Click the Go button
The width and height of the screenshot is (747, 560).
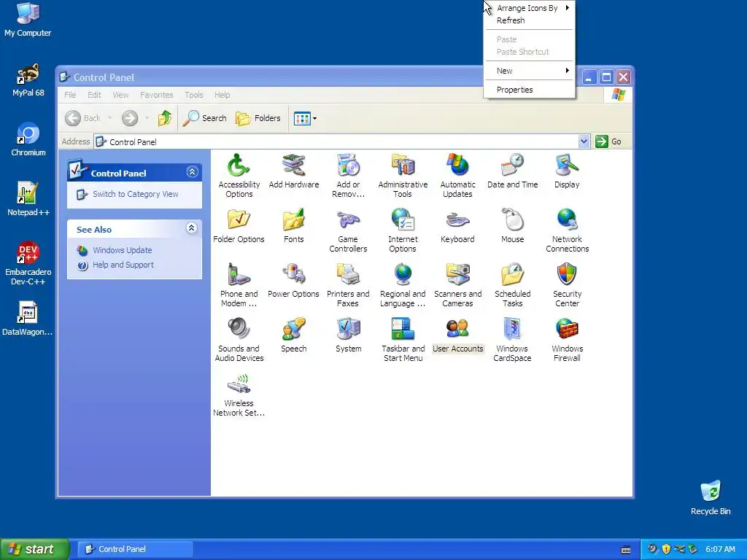pos(608,141)
